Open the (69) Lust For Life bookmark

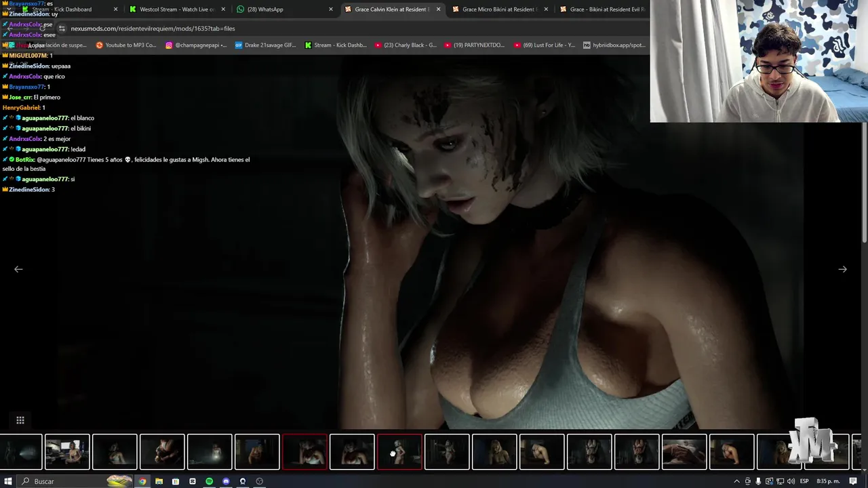click(x=545, y=45)
